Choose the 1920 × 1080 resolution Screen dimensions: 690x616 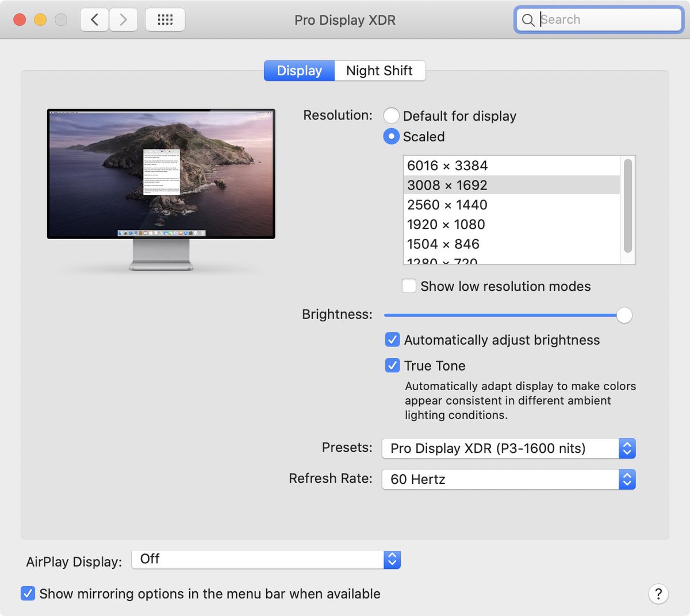512,224
